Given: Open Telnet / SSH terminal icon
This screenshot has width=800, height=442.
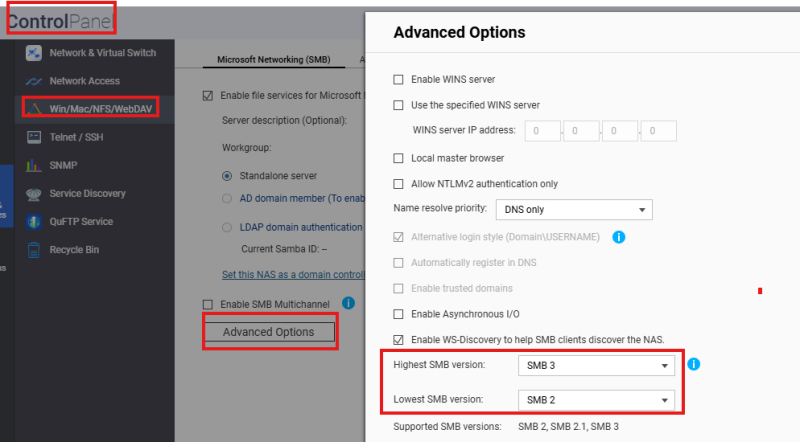Looking at the screenshot, I should pos(34,137).
